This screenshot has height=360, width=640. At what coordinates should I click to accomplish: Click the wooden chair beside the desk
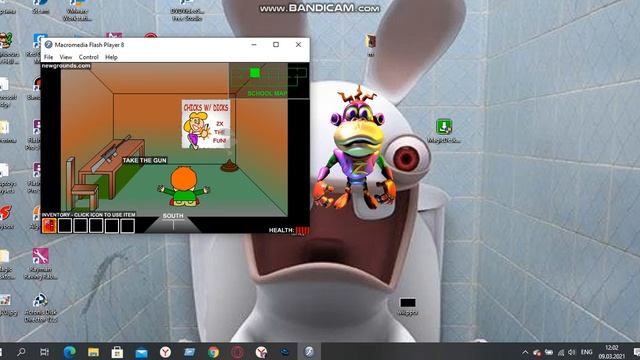point(82,184)
